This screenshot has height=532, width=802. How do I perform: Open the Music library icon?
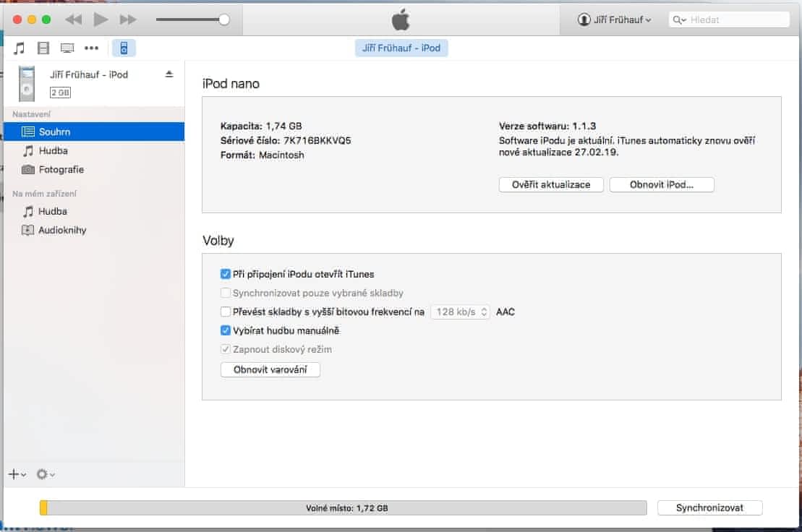19,48
